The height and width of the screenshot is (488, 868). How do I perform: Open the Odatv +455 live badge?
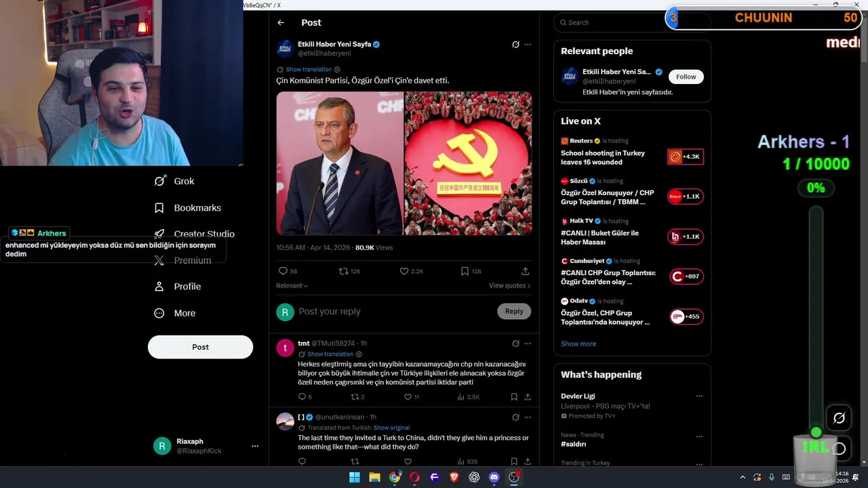click(686, 317)
